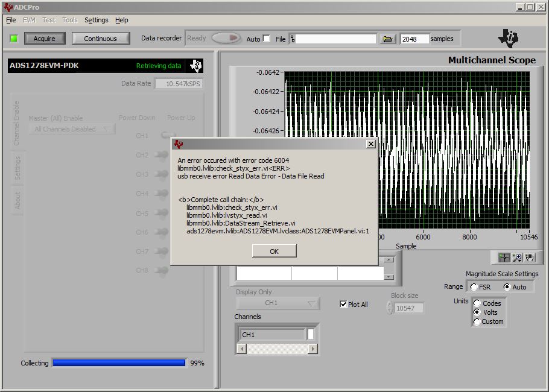Select the pan hand tool on the graph
The width and height of the screenshot is (549, 392).
coord(530,257)
